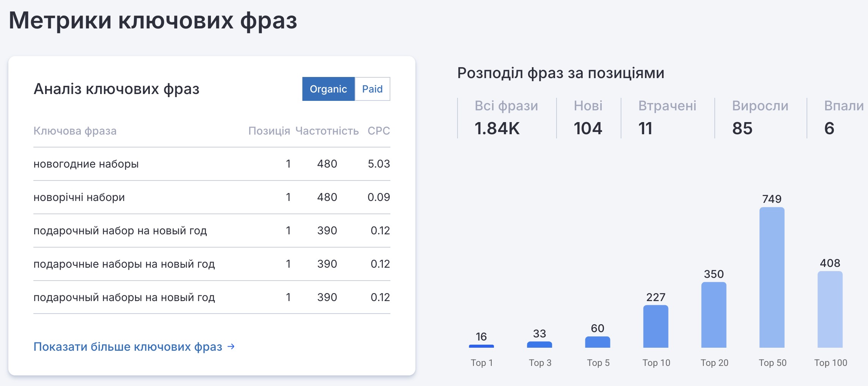Click the Top 3 bar in chart
Image resolution: width=868 pixels, height=386 pixels.
coord(539,344)
